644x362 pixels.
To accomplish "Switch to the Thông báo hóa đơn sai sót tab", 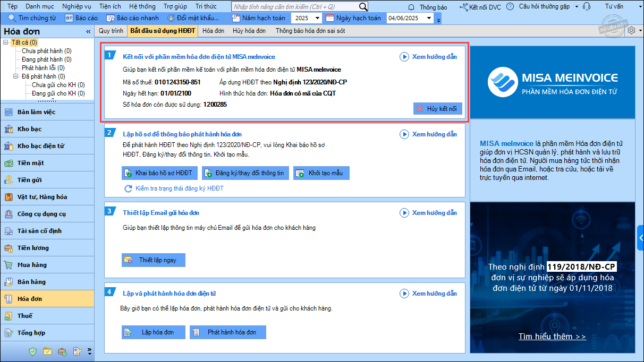I will pos(310,31).
